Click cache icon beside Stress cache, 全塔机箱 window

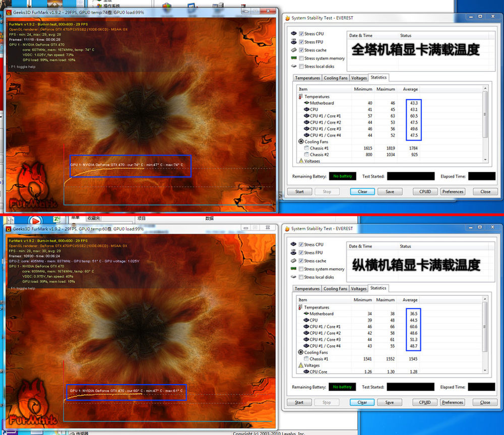294,50
